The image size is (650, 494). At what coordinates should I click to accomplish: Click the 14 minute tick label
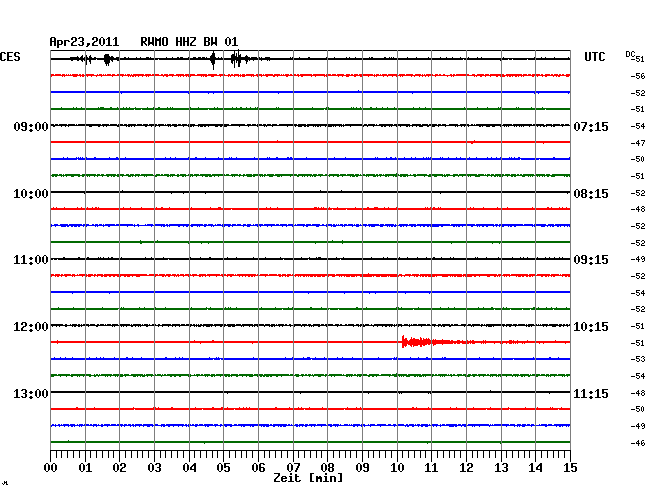pyautogui.click(x=535, y=468)
